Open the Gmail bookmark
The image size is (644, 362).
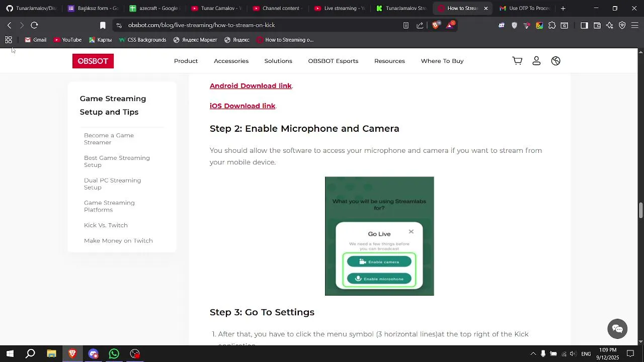[35, 40]
